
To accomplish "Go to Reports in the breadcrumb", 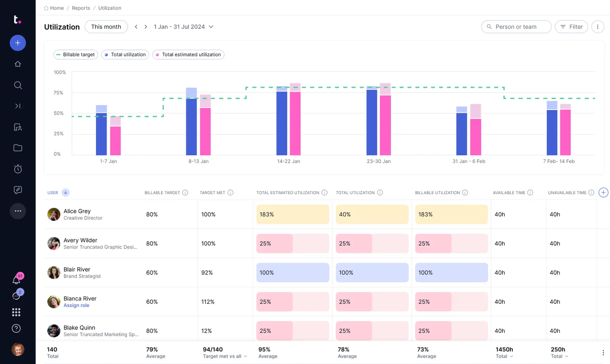I will click(81, 8).
